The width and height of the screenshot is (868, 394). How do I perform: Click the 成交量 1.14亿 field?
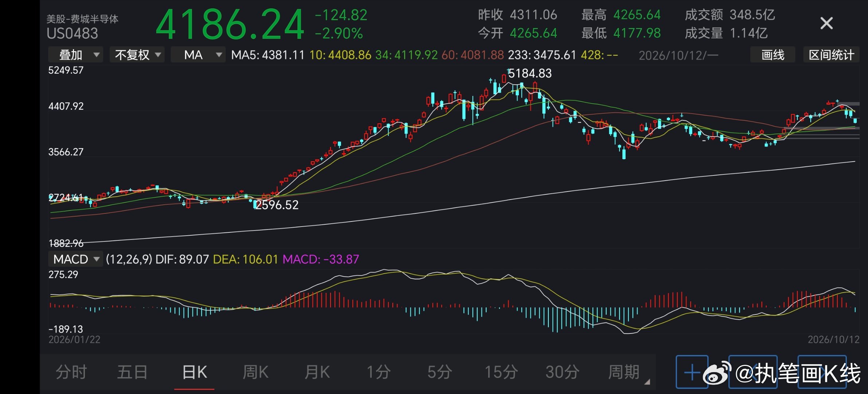click(726, 33)
